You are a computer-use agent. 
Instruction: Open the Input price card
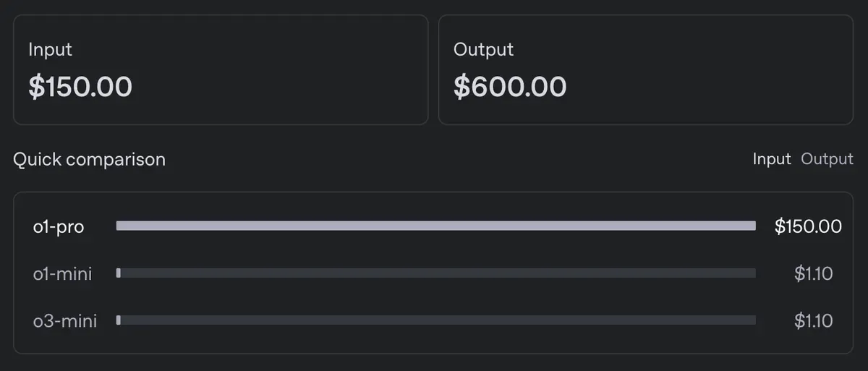click(x=221, y=69)
